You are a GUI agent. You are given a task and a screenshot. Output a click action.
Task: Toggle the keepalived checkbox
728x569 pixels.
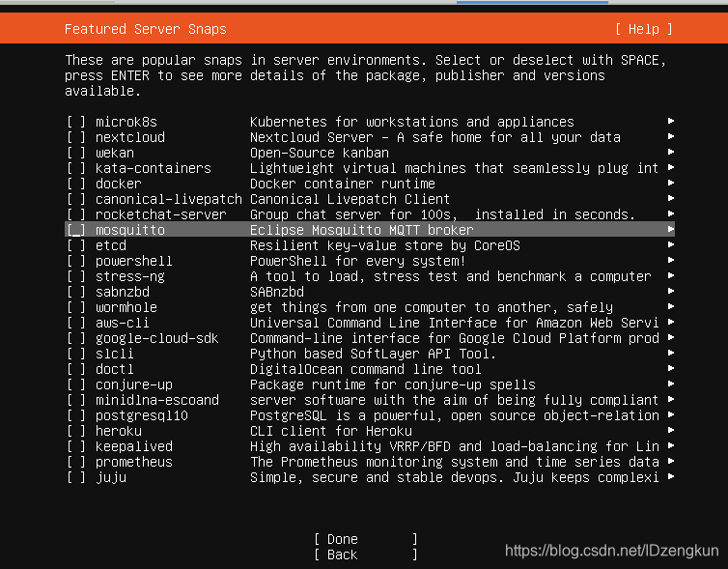(76, 446)
